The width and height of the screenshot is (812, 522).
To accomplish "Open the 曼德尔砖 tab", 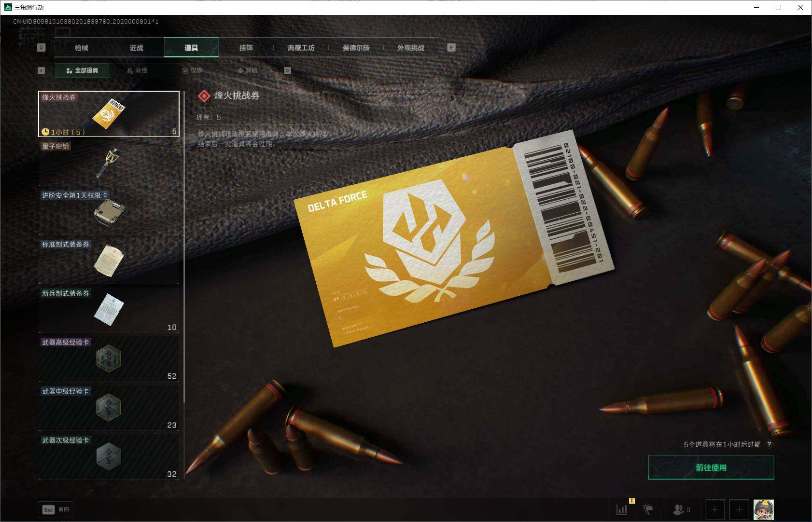I will (x=356, y=48).
